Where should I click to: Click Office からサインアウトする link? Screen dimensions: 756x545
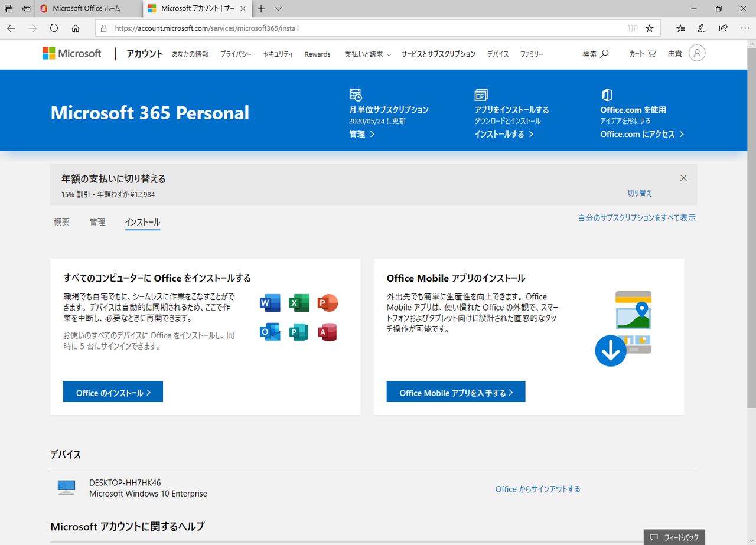(537, 489)
